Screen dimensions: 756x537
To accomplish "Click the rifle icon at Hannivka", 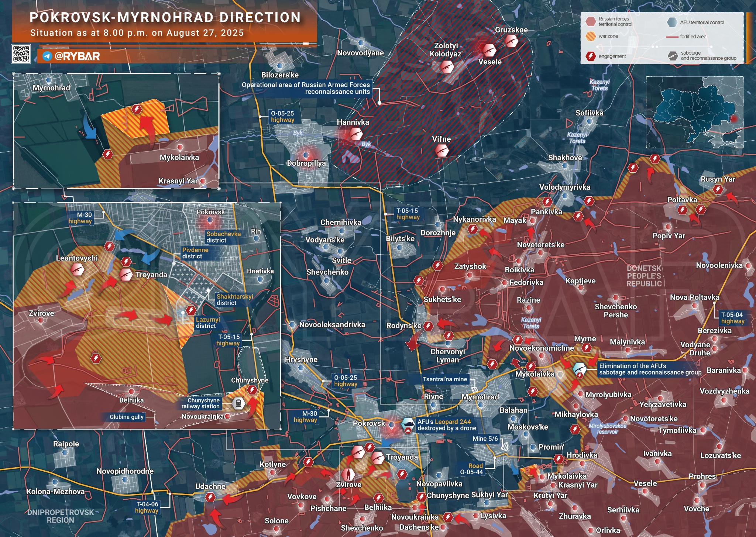I will (355, 134).
